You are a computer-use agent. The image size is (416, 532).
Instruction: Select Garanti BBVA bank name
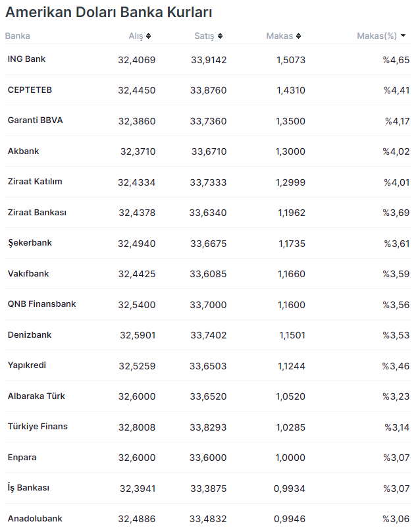[35, 120]
